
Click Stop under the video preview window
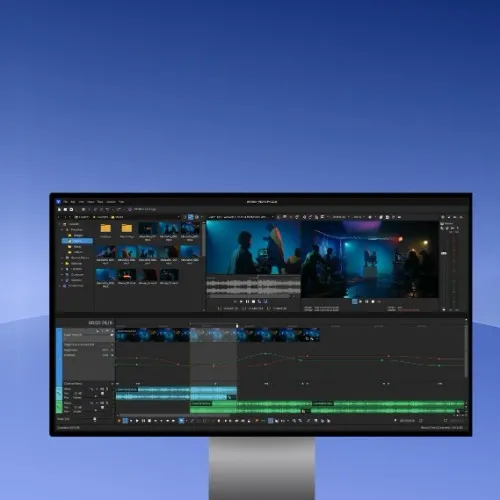click(373, 302)
